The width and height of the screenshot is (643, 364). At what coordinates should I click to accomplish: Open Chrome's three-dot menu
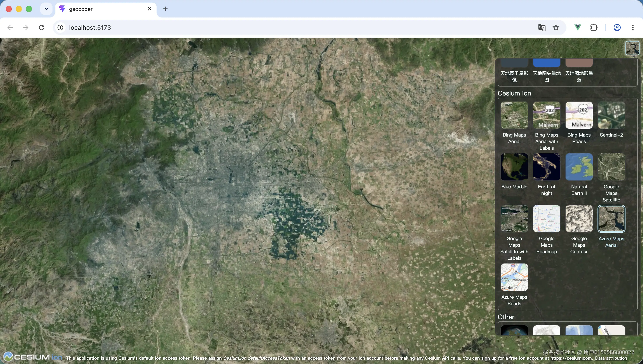tap(633, 28)
